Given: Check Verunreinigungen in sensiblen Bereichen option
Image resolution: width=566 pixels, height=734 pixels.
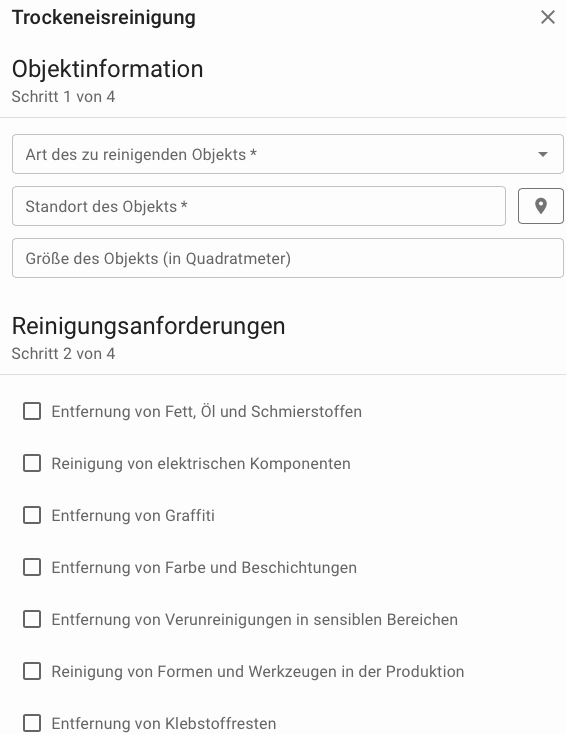Looking at the screenshot, I should pyautogui.click(x=32, y=619).
